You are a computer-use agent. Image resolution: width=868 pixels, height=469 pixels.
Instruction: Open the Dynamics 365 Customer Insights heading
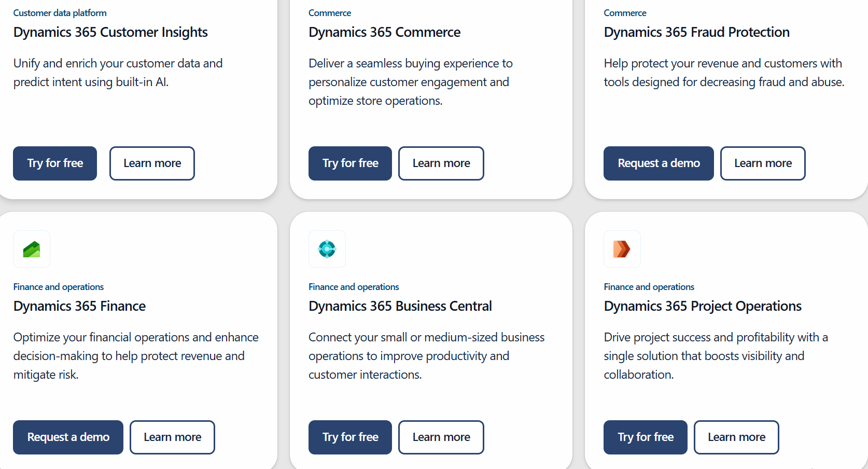pyautogui.click(x=110, y=32)
